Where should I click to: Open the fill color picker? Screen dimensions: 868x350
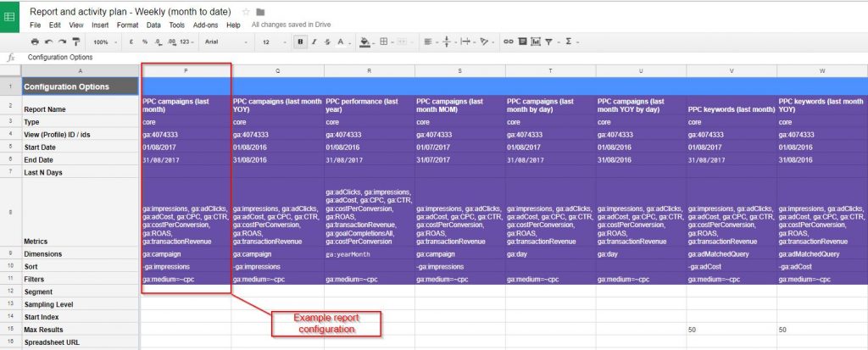click(366, 42)
